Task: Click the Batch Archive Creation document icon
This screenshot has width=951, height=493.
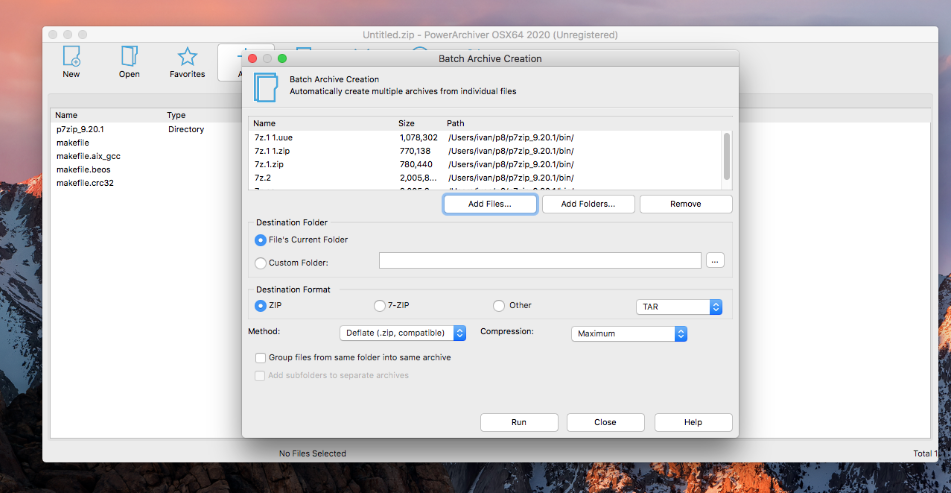Action: tap(265, 85)
